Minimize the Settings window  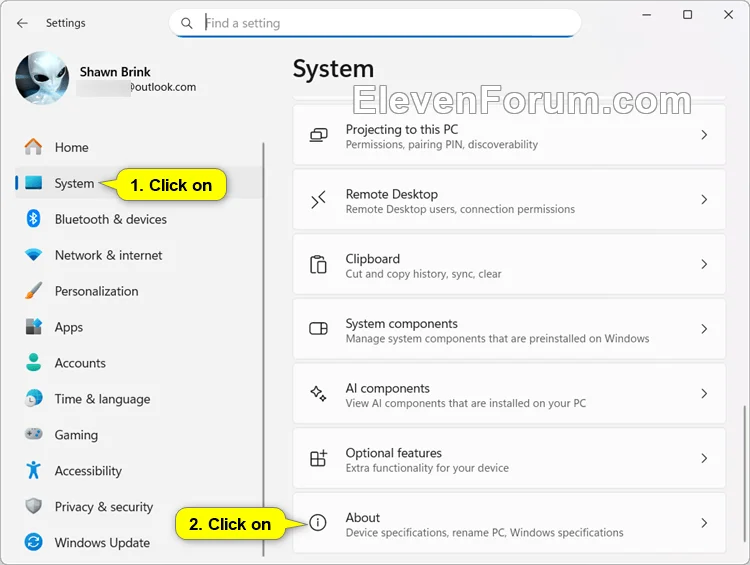647,15
